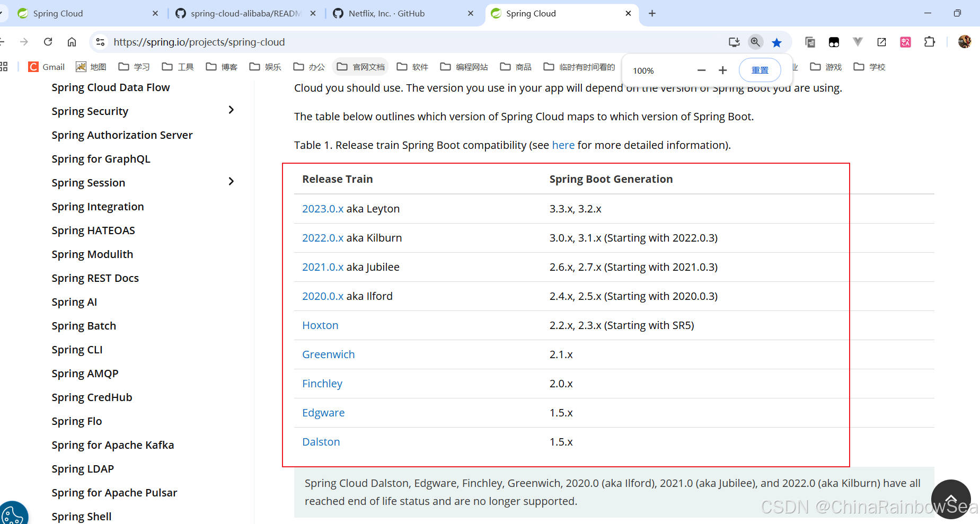Viewport: 980px width, 524px height.
Task: Click the translate extension icon
Action: coord(906,42)
